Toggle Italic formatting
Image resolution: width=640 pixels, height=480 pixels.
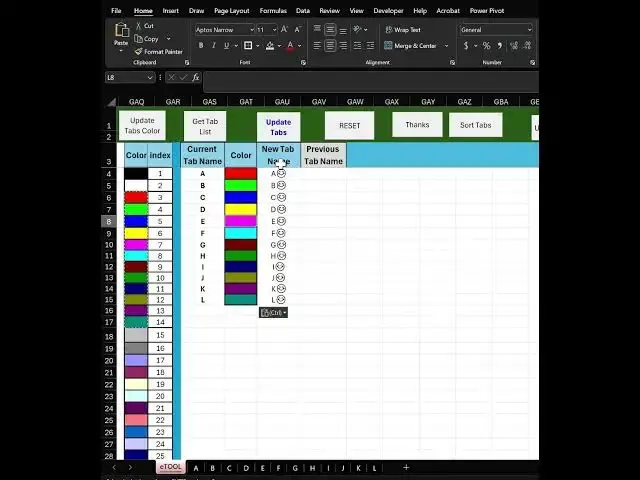pos(214,46)
